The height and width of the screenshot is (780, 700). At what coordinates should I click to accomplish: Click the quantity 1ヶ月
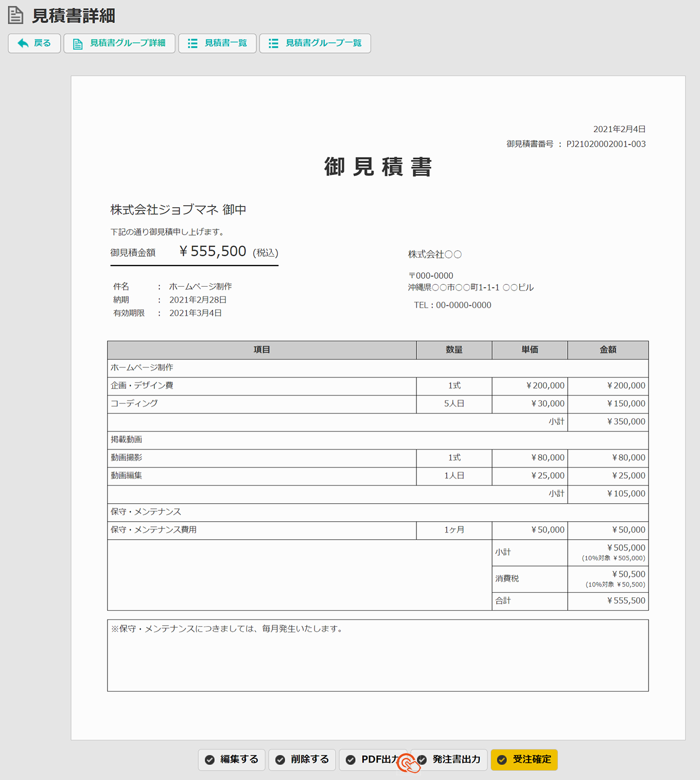tap(454, 529)
